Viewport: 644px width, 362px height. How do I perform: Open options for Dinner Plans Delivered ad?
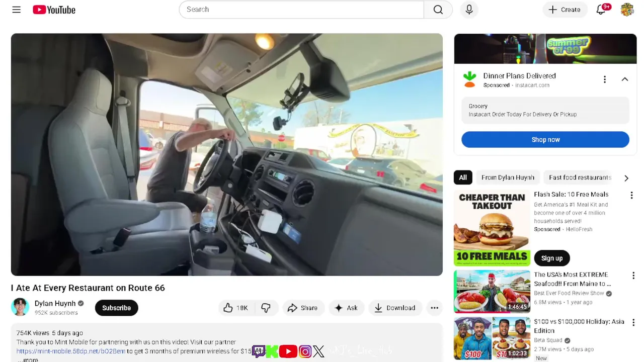click(605, 79)
